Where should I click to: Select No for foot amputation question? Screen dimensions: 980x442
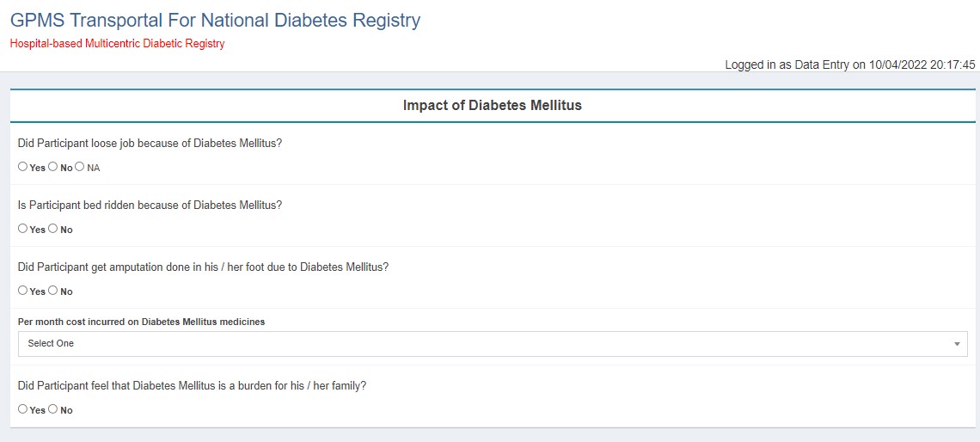[53, 291]
